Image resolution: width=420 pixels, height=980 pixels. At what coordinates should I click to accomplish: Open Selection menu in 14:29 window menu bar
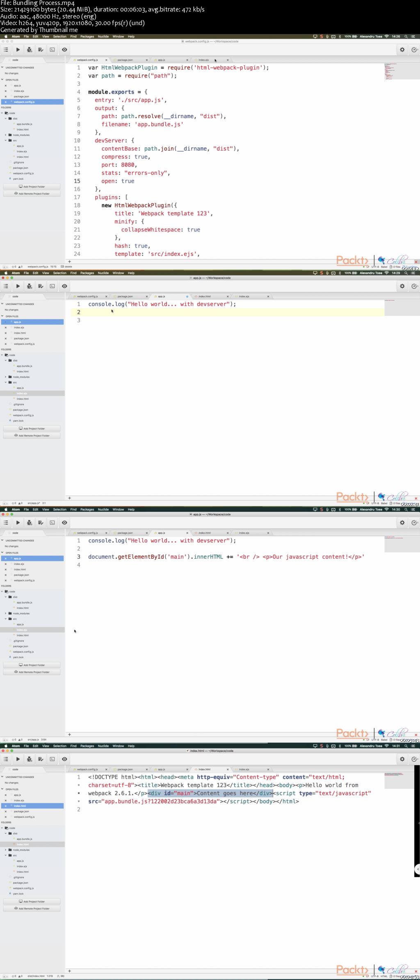(60, 273)
